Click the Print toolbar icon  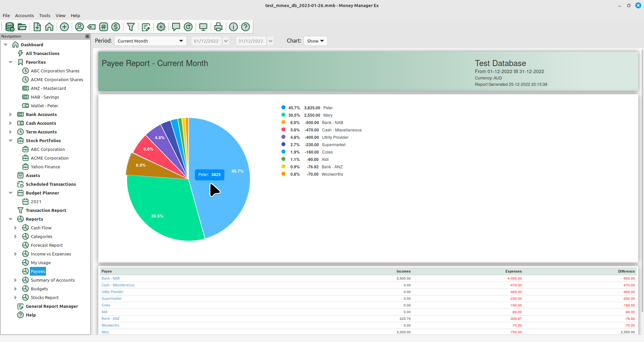(218, 27)
